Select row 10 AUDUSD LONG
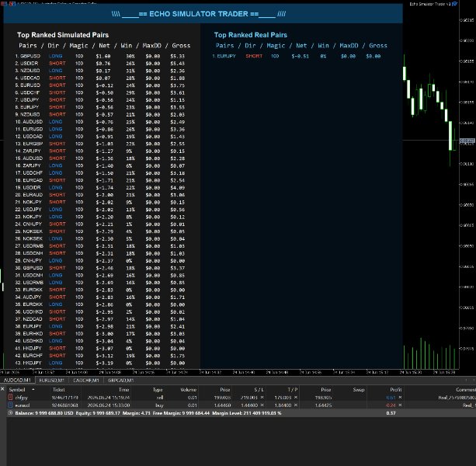This screenshot has height=466, width=476. (x=100, y=122)
